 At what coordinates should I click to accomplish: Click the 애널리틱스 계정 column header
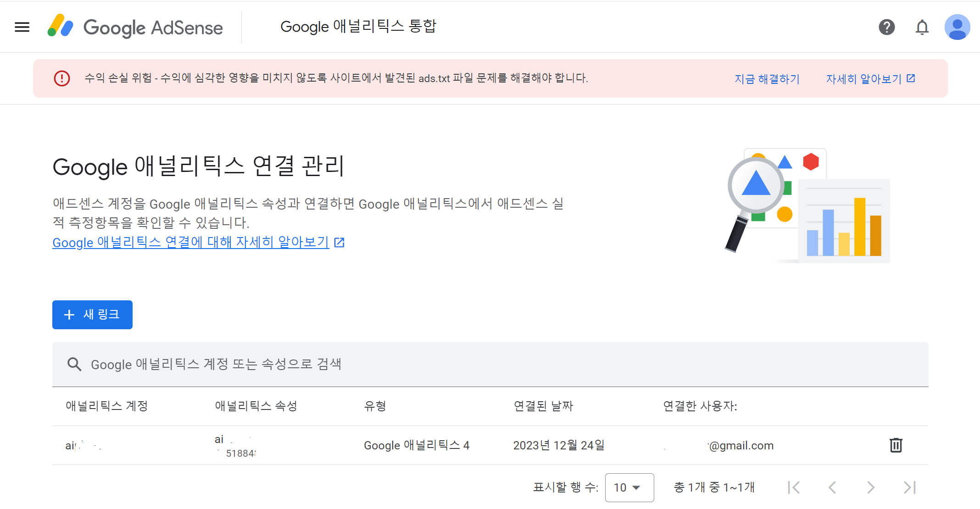[x=106, y=406]
